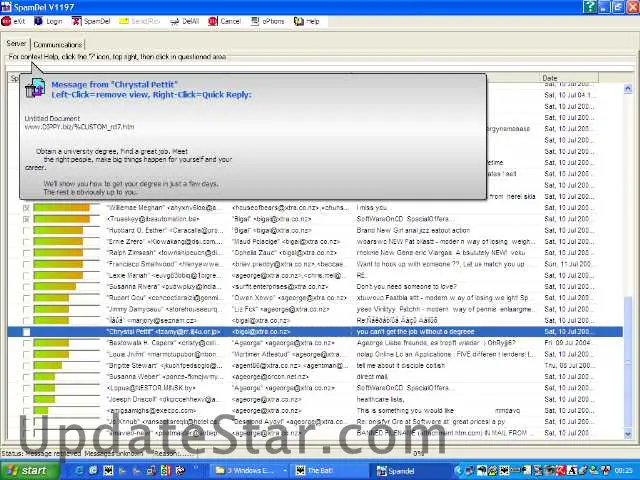The width and height of the screenshot is (640, 480).
Task: Select '<amigaamighs@execpc.com>' sender row
Action: [x=151, y=410]
